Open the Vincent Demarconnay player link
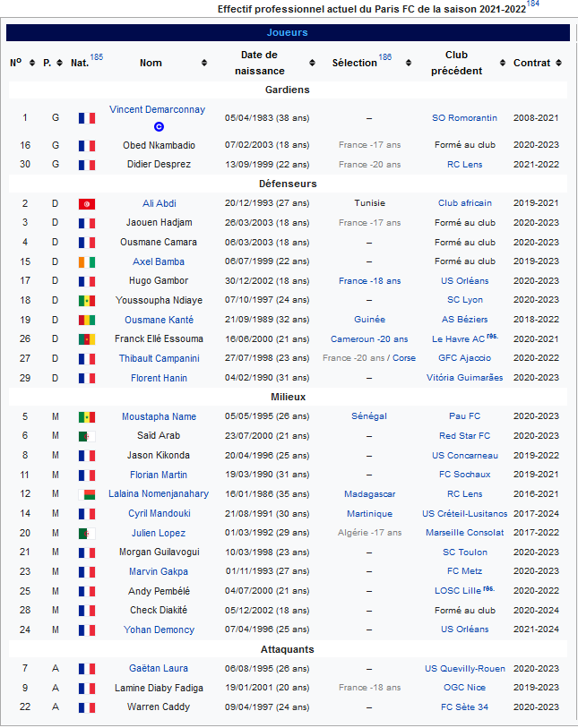This screenshot has height=728, width=578. pyautogui.click(x=157, y=110)
